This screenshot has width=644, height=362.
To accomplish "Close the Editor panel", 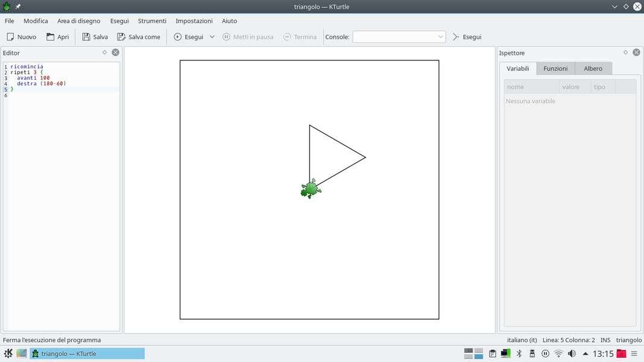I will 115,52.
